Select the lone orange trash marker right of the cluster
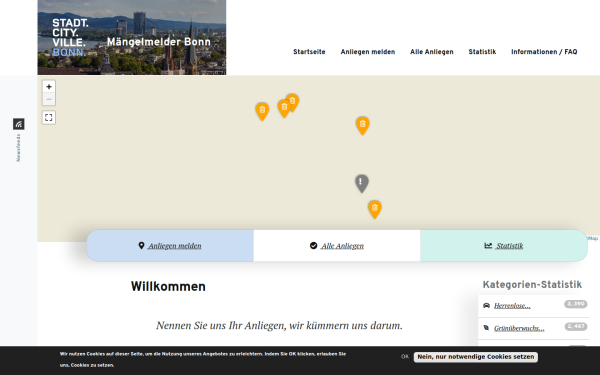The height and width of the screenshot is (375, 600). tap(362, 125)
